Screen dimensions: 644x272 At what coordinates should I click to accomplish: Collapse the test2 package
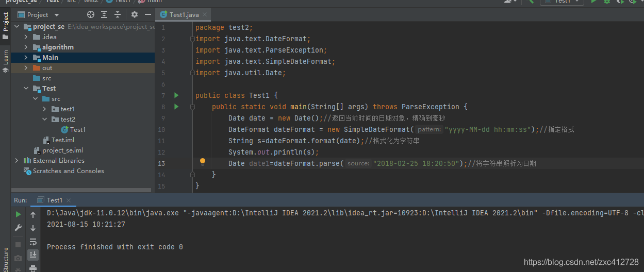coord(44,120)
